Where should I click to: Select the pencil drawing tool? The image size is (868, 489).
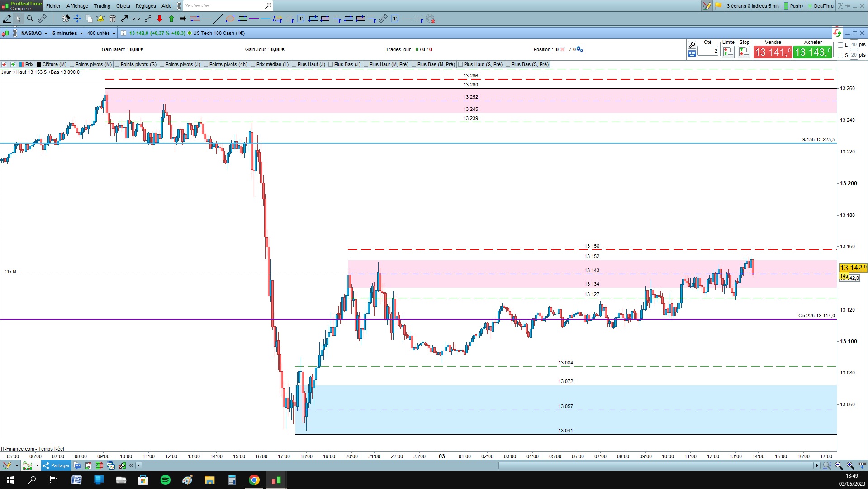7,19
